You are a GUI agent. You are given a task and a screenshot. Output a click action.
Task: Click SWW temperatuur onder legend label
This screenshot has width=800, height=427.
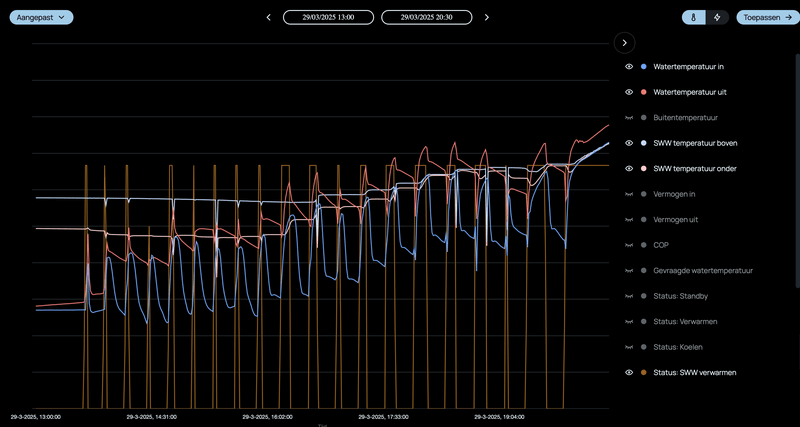pos(695,169)
